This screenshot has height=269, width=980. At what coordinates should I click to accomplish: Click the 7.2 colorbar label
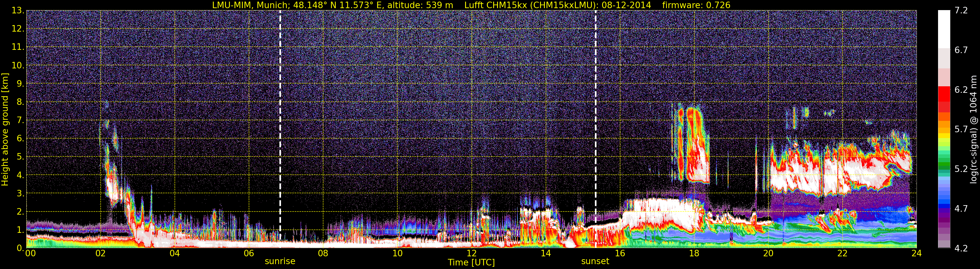point(961,10)
